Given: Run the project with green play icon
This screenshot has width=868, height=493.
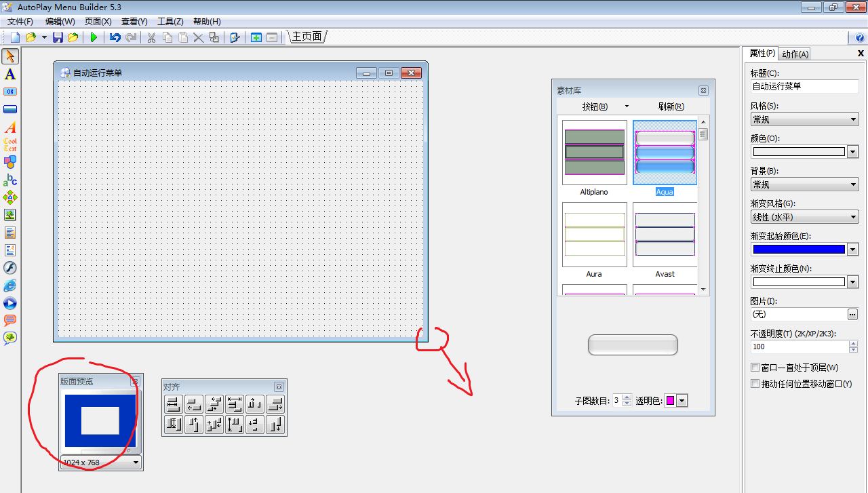Looking at the screenshot, I should [94, 37].
